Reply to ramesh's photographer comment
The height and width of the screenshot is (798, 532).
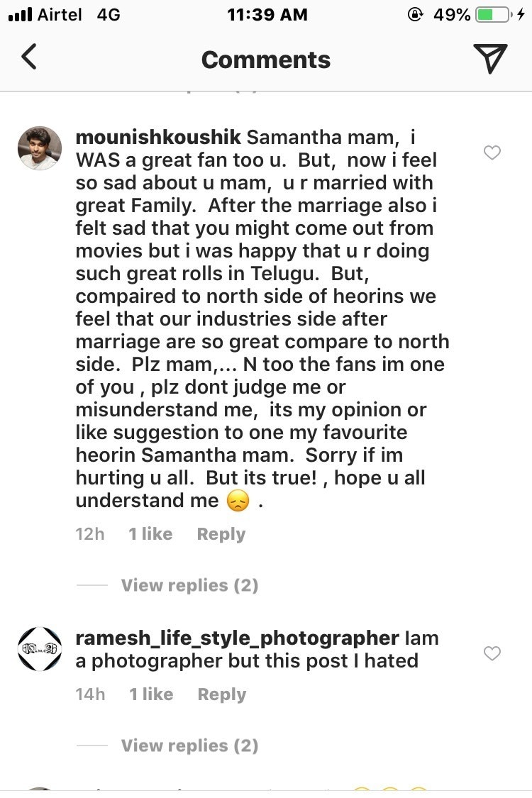coord(221,694)
